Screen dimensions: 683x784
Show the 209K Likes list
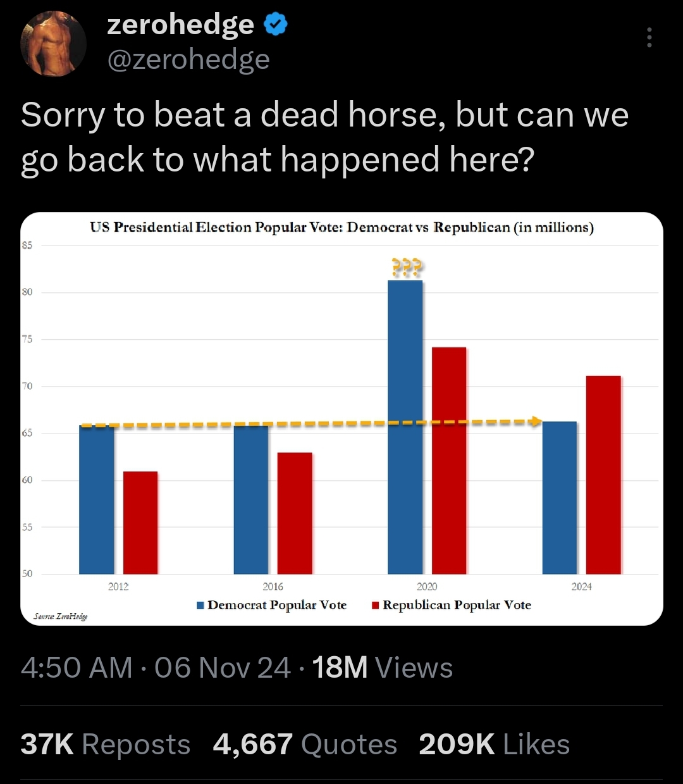(x=494, y=744)
